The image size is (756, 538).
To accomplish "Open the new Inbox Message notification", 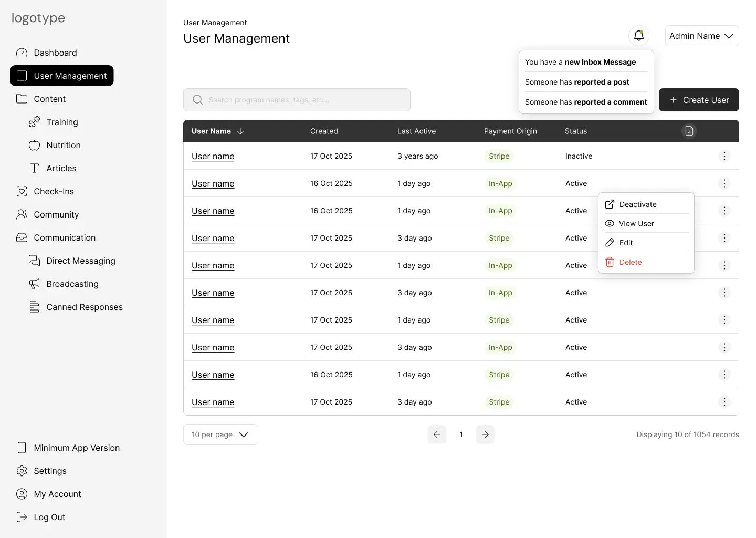I will pyautogui.click(x=586, y=62).
